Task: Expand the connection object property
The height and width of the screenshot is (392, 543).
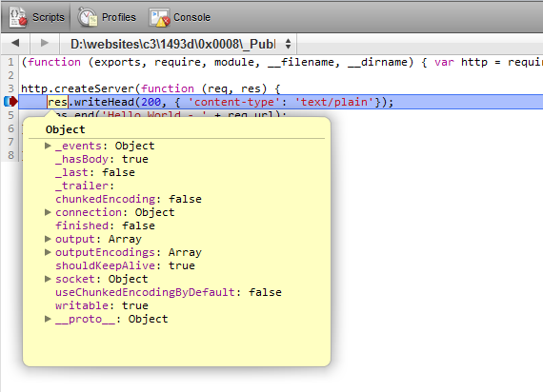Action: click(x=49, y=212)
